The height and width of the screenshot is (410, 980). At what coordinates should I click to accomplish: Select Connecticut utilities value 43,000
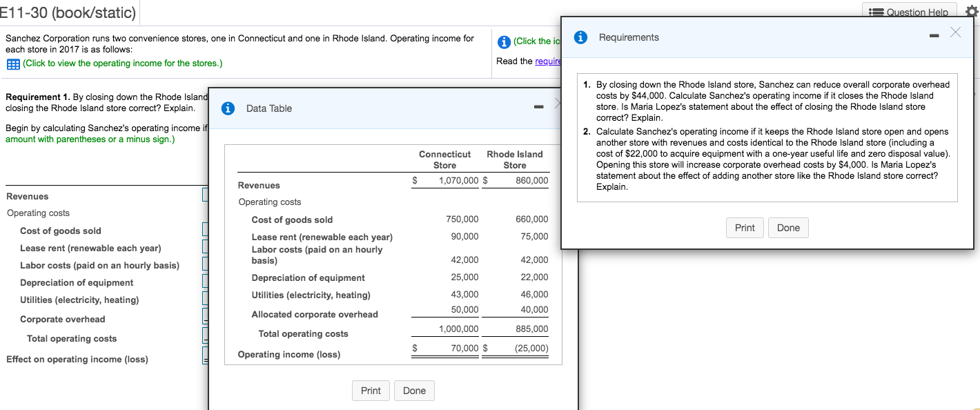pos(465,295)
